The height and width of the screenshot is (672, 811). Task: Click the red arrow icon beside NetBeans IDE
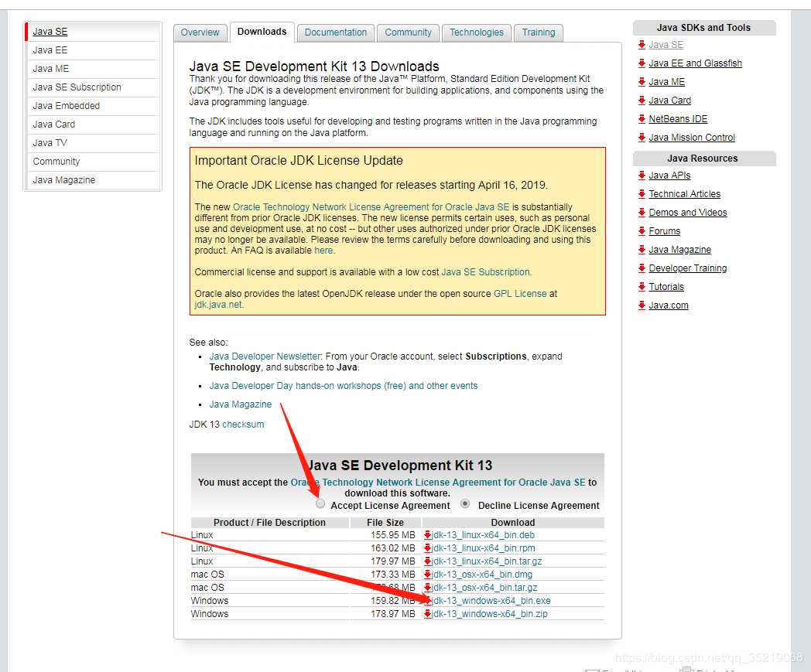point(642,119)
